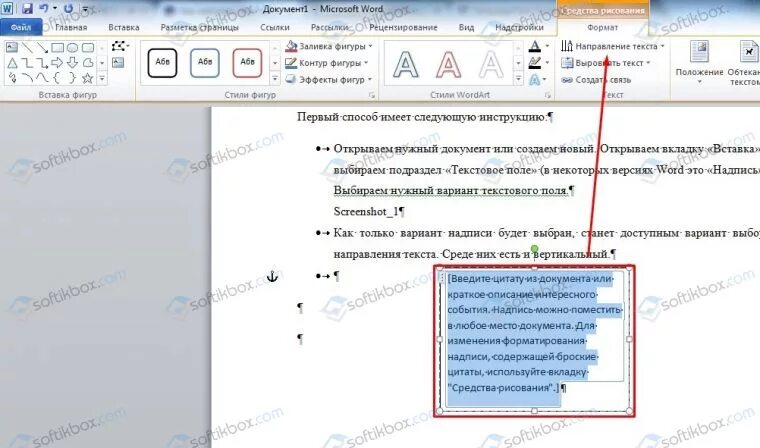Switch to the Рассылки tab
This screenshot has width=760, height=448.
[x=330, y=28]
